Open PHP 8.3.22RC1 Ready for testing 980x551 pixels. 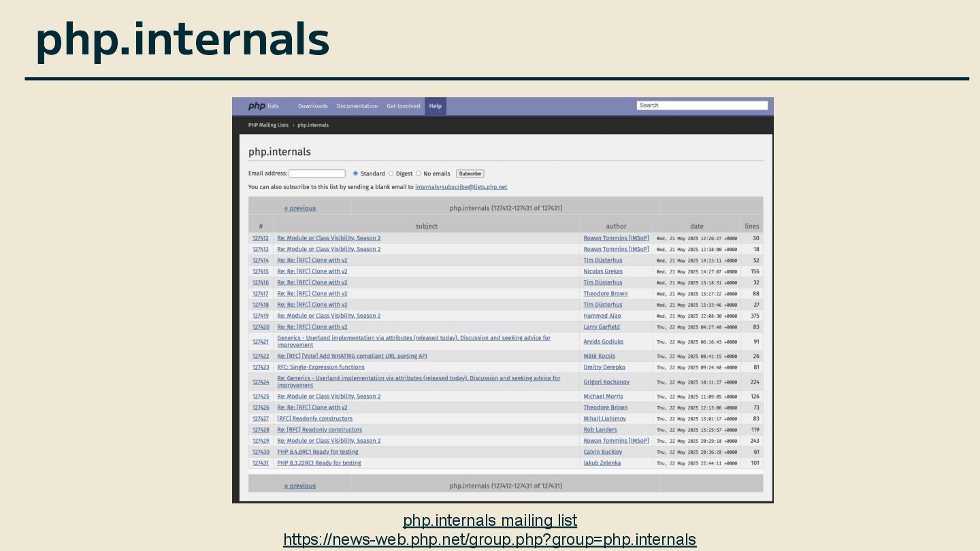tap(318, 463)
